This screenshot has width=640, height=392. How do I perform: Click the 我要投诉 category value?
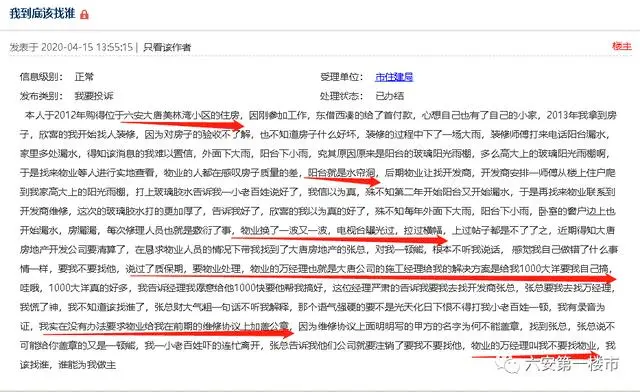pyautogui.click(x=94, y=96)
